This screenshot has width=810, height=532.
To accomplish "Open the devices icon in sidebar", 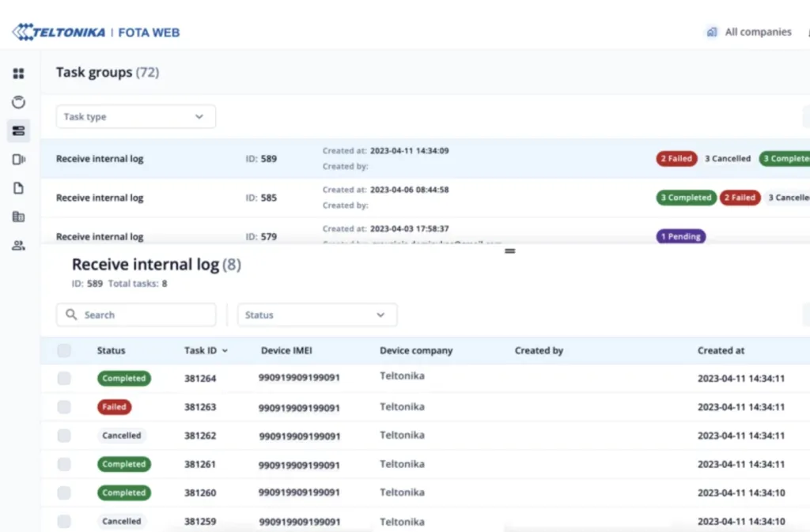I will (18, 159).
